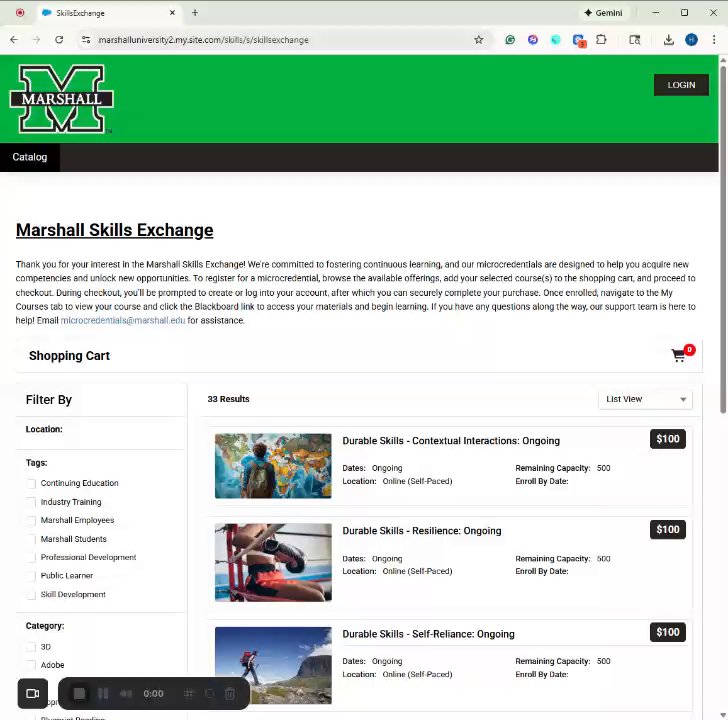Stop the screen recording
This screenshot has width=728, height=720.
(79, 694)
